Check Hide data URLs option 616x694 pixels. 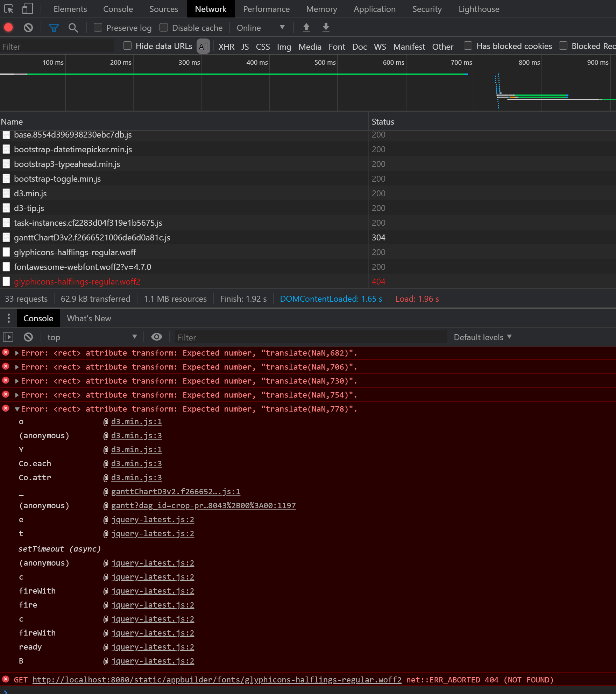[127, 45]
